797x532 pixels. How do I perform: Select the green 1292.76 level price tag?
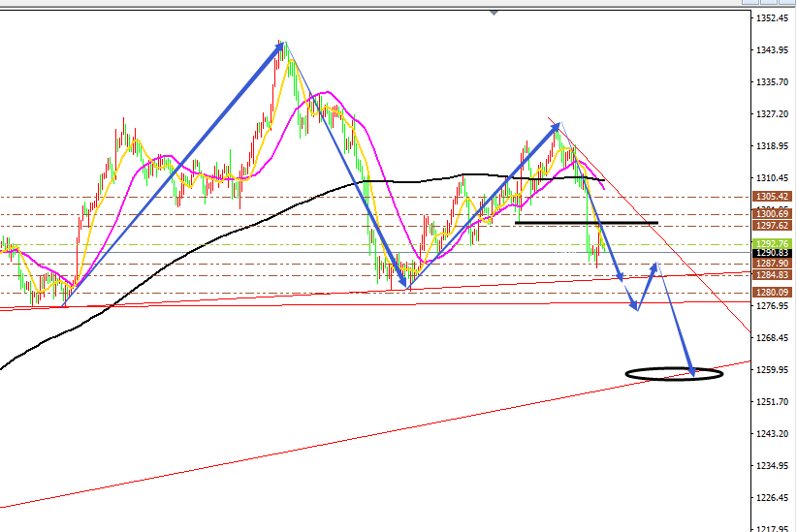pyautogui.click(x=772, y=244)
